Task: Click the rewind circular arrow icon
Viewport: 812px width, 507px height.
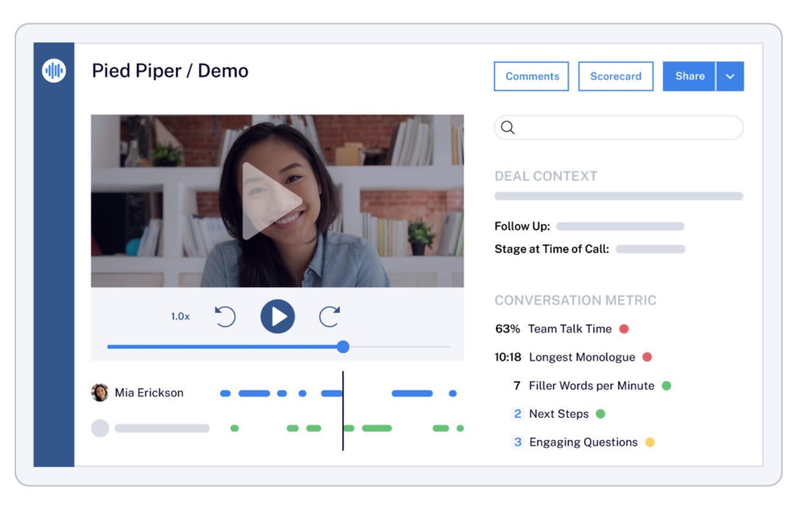Action: click(x=225, y=317)
